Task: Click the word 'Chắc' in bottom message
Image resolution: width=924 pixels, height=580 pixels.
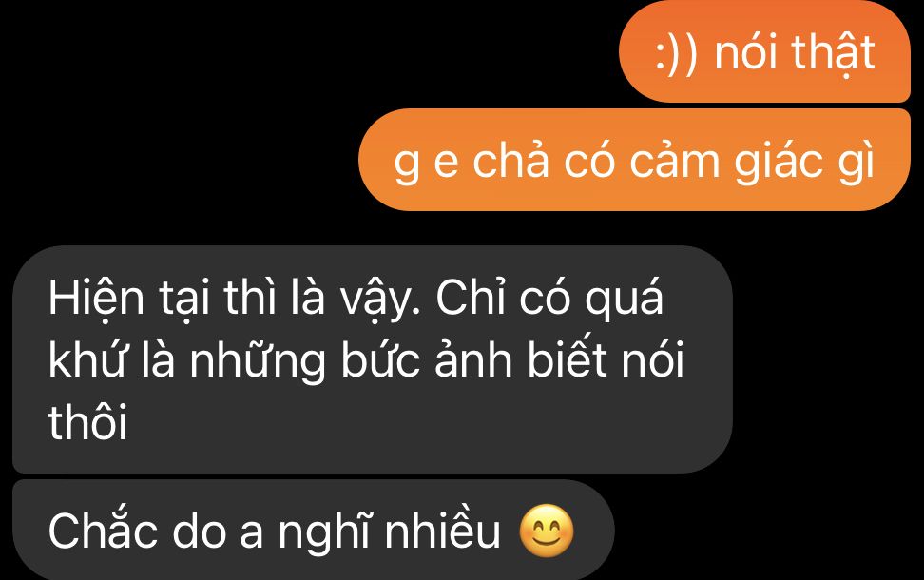Action: 103,531
